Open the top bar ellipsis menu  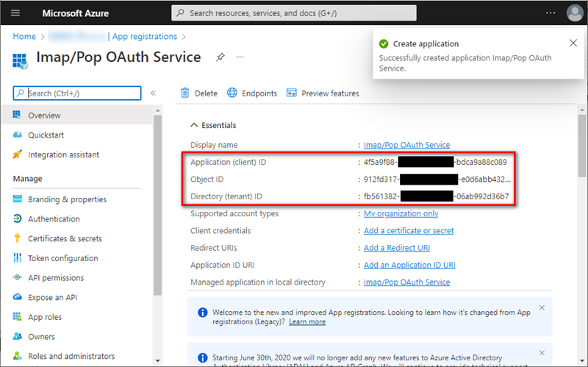click(x=551, y=13)
